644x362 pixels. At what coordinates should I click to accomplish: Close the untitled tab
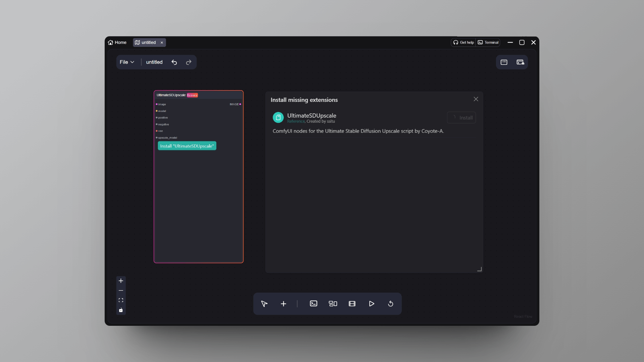[162, 43]
